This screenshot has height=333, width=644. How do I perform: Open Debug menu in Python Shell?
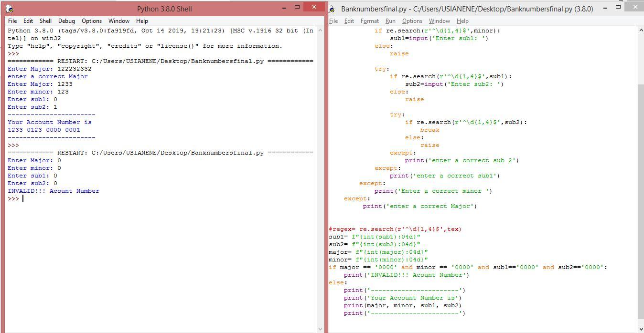point(66,21)
